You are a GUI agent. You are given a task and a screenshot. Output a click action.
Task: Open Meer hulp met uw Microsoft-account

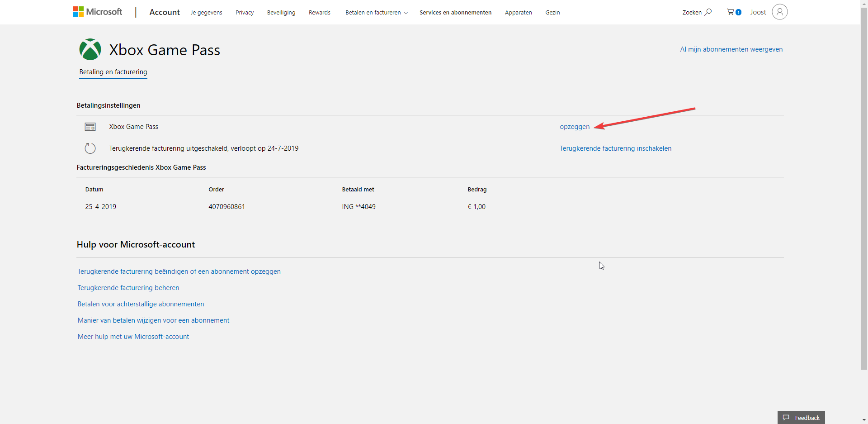(x=133, y=337)
